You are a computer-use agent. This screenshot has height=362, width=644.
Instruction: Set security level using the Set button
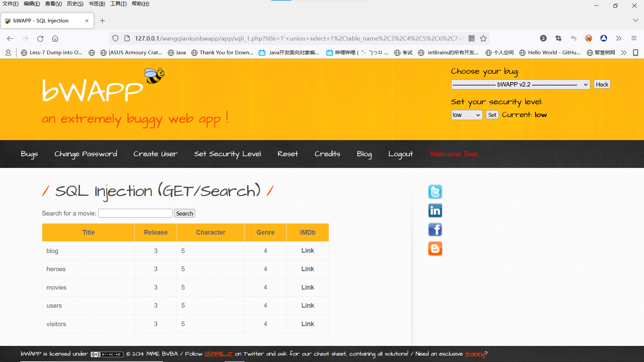tap(492, 115)
